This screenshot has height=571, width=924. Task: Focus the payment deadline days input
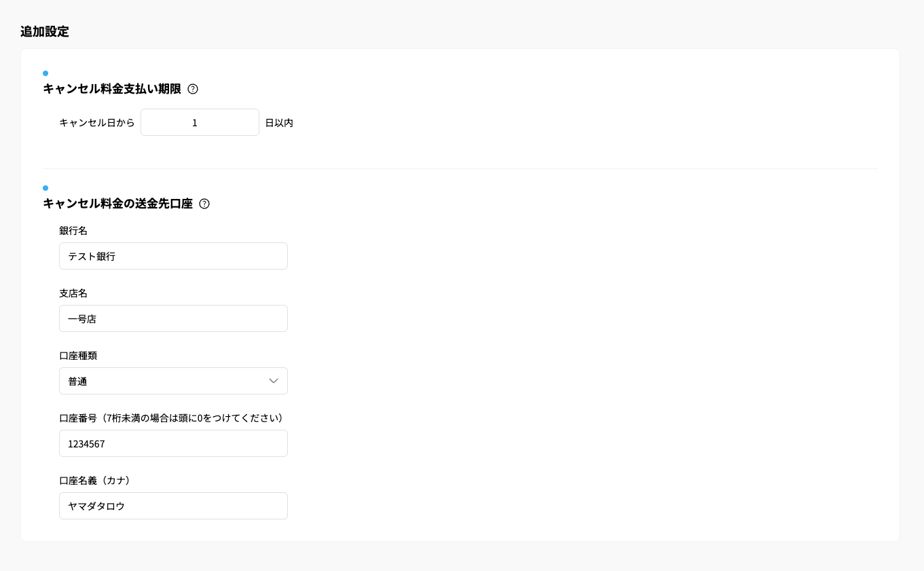[200, 123]
